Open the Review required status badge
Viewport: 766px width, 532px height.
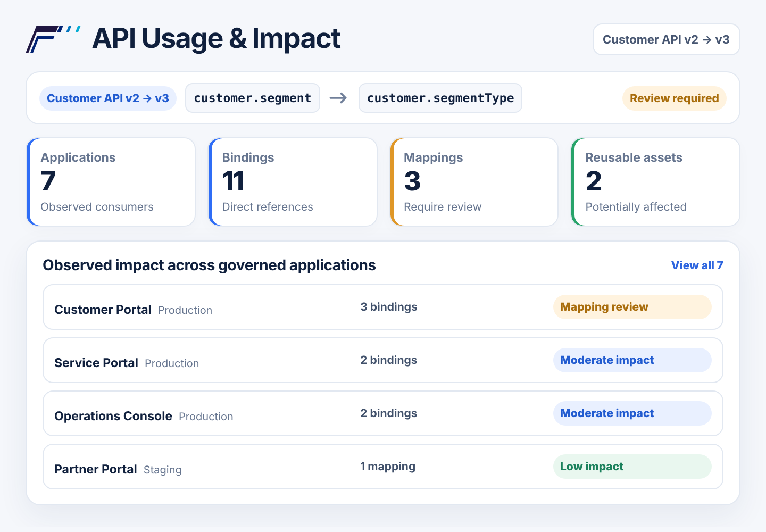[x=674, y=98]
